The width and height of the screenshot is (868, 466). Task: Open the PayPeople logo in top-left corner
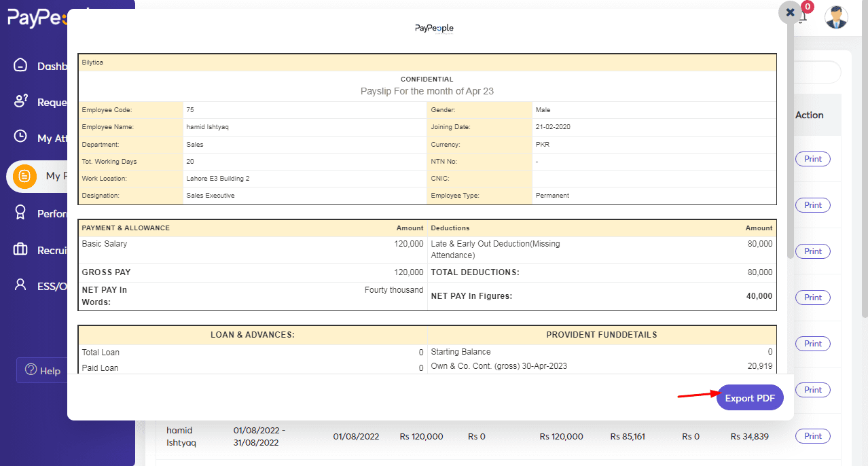pos(34,18)
